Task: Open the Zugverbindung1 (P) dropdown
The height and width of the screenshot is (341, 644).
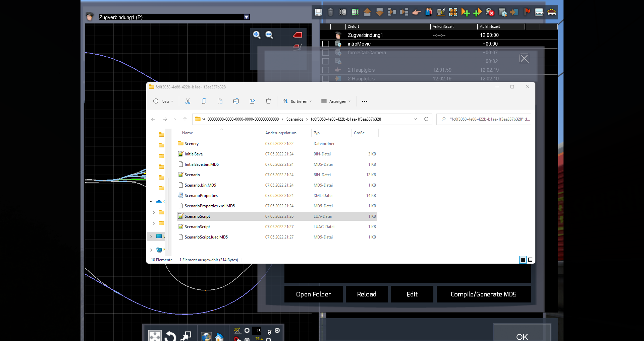Action: pos(247,17)
